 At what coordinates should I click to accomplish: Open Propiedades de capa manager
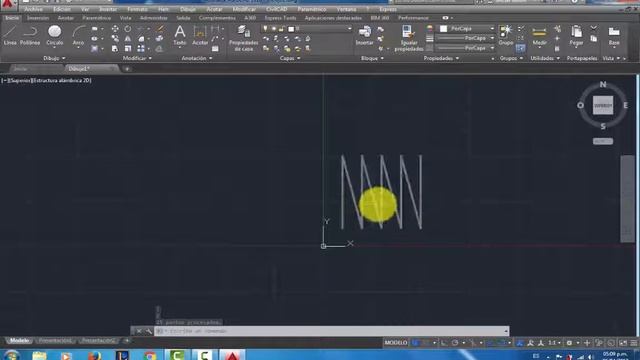click(x=243, y=38)
